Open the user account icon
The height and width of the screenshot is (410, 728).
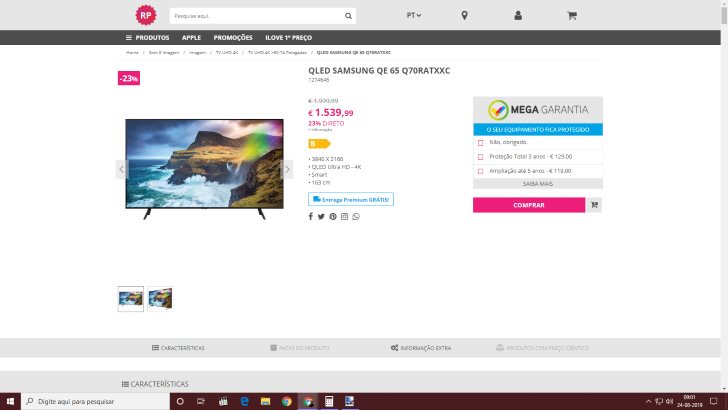tap(518, 16)
